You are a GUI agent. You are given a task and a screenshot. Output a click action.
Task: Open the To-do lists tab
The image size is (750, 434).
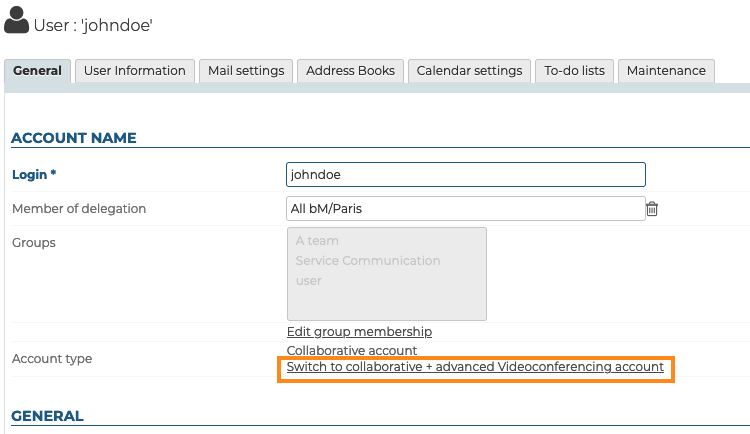tap(574, 71)
